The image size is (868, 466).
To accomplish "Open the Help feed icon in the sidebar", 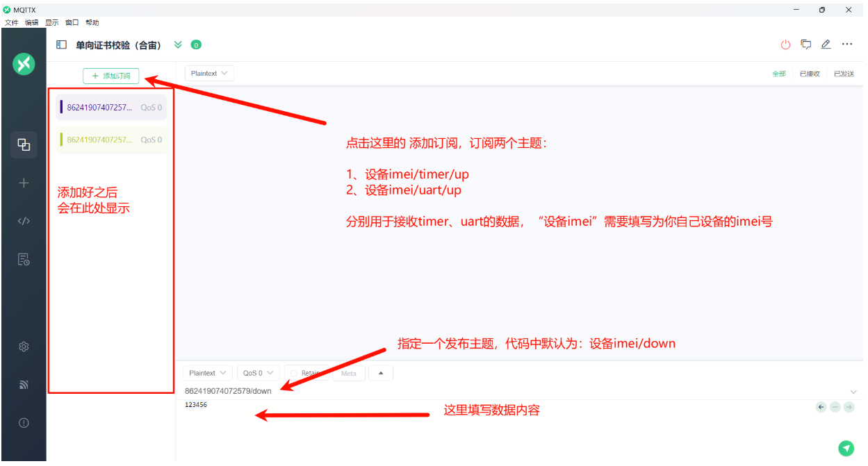I will [24, 385].
